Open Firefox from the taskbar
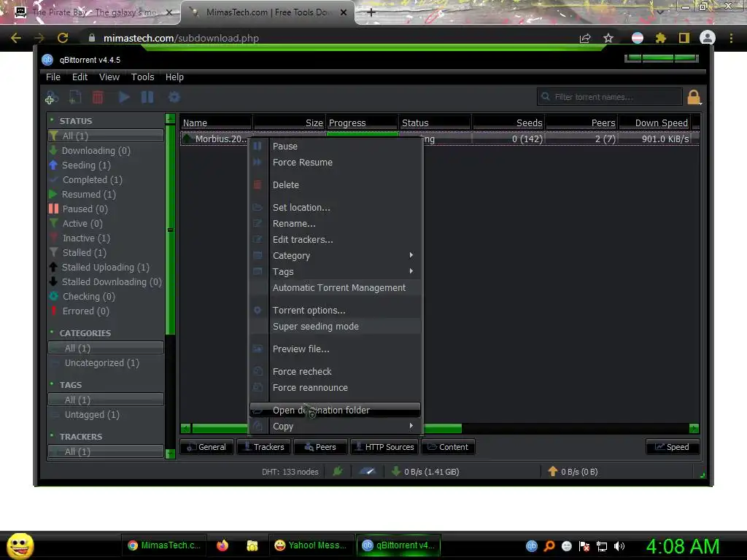The height and width of the screenshot is (560, 747). [222, 545]
